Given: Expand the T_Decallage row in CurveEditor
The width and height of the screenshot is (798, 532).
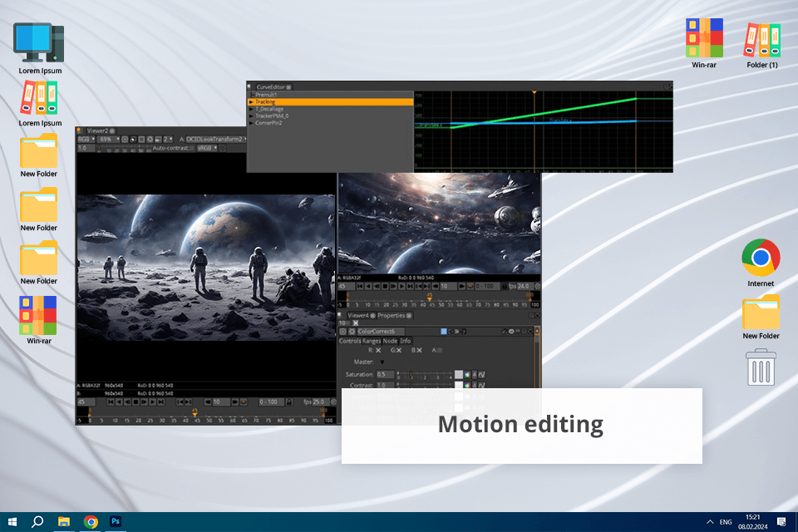Looking at the screenshot, I should click(x=251, y=109).
